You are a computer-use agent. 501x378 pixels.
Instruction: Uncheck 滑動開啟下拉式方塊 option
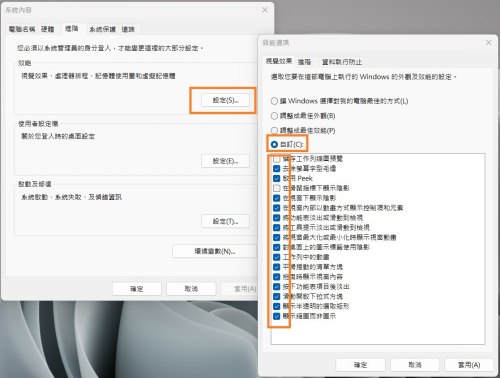[x=276, y=296]
